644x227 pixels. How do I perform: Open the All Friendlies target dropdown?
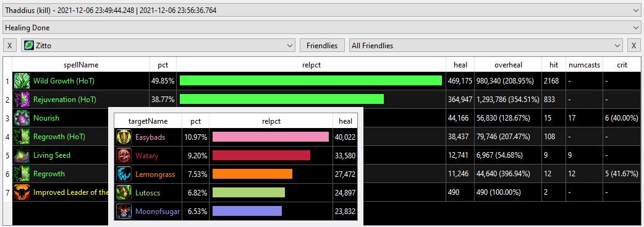(486, 45)
